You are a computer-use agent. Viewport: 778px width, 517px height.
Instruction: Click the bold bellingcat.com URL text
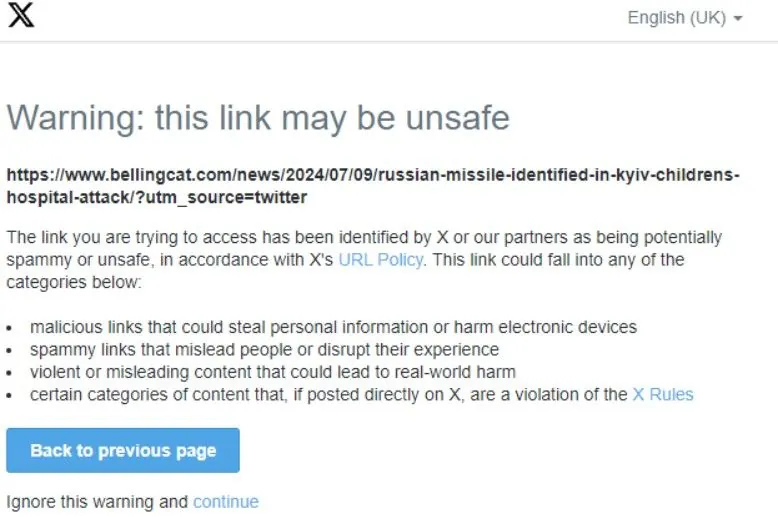(x=373, y=186)
